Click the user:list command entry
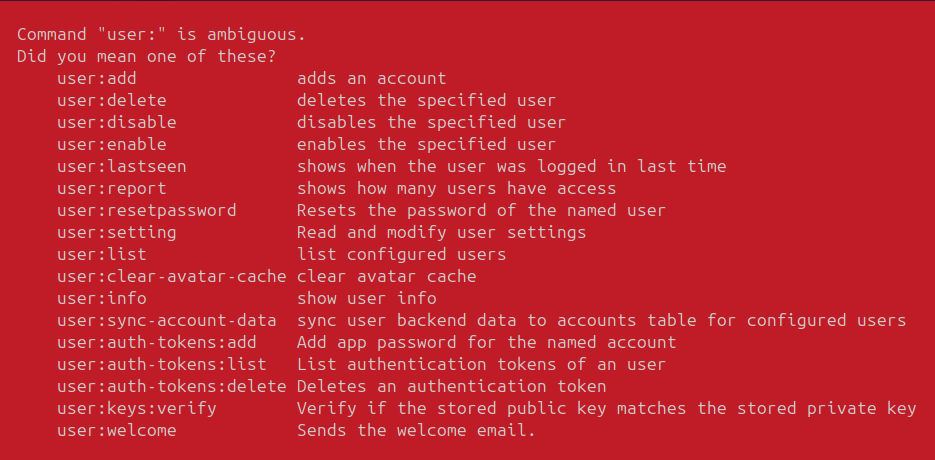Screen dimensions: 935x460 pos(102,254)
